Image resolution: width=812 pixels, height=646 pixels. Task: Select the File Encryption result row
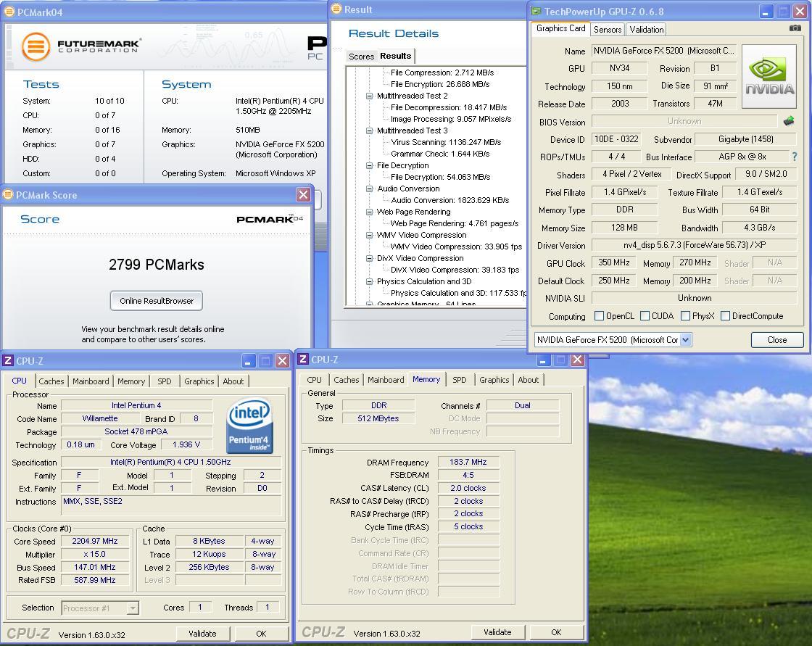440,84
